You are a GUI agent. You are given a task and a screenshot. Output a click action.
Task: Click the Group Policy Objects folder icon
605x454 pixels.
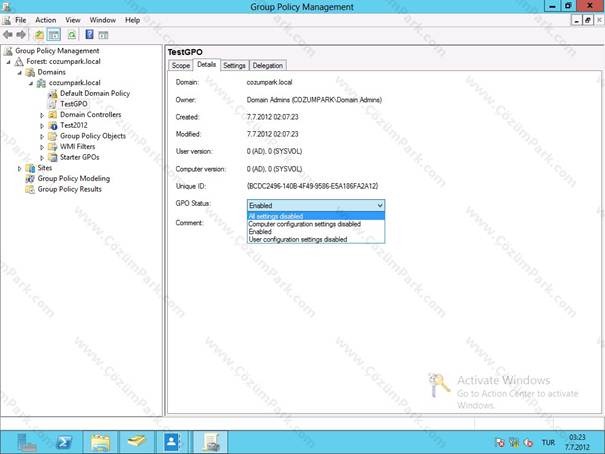point(53,136)
